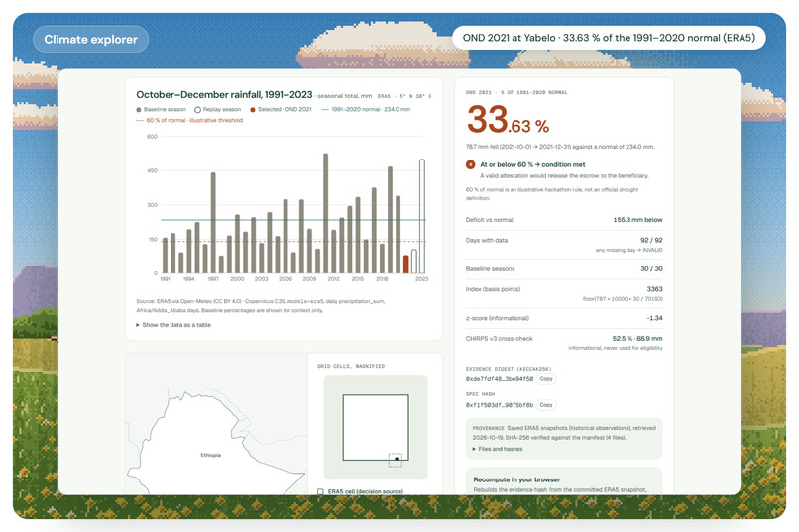Screen dimensions: 799x532
Task: Expand 'Show the data as a table'
Action: [x=173, y=325]
